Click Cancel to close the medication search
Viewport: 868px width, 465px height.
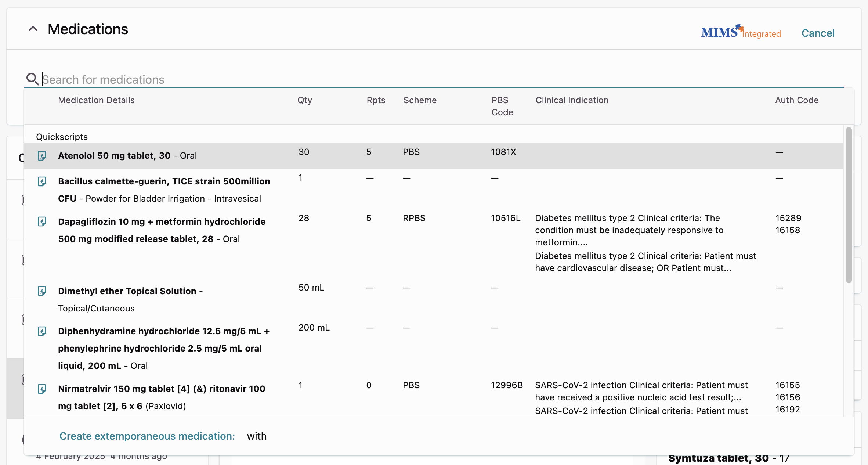coord(818,33)
